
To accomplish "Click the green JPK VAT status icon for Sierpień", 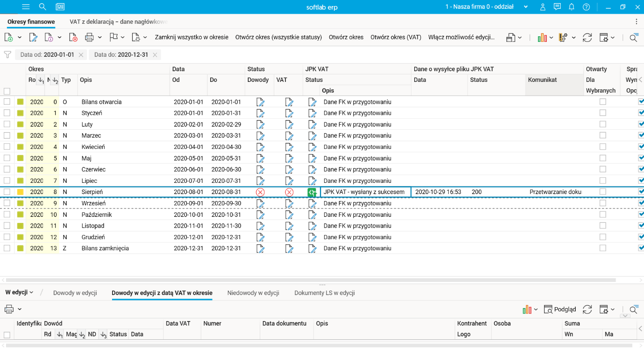I will point(312,192).
